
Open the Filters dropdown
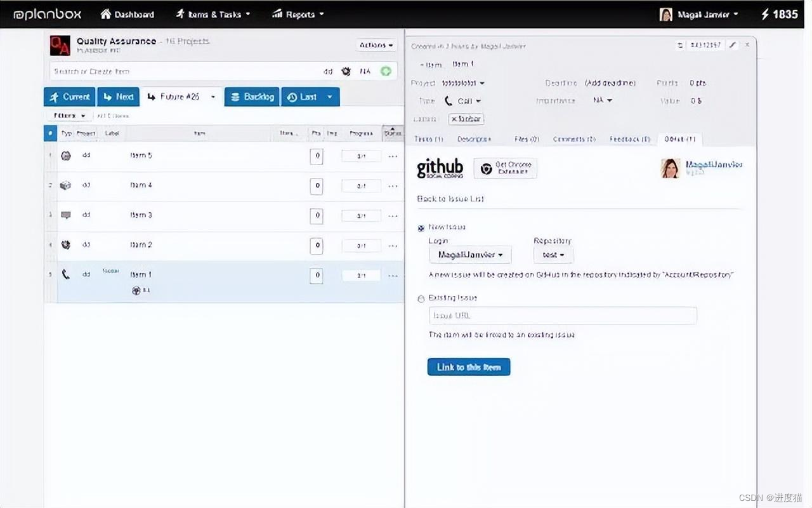70,116
